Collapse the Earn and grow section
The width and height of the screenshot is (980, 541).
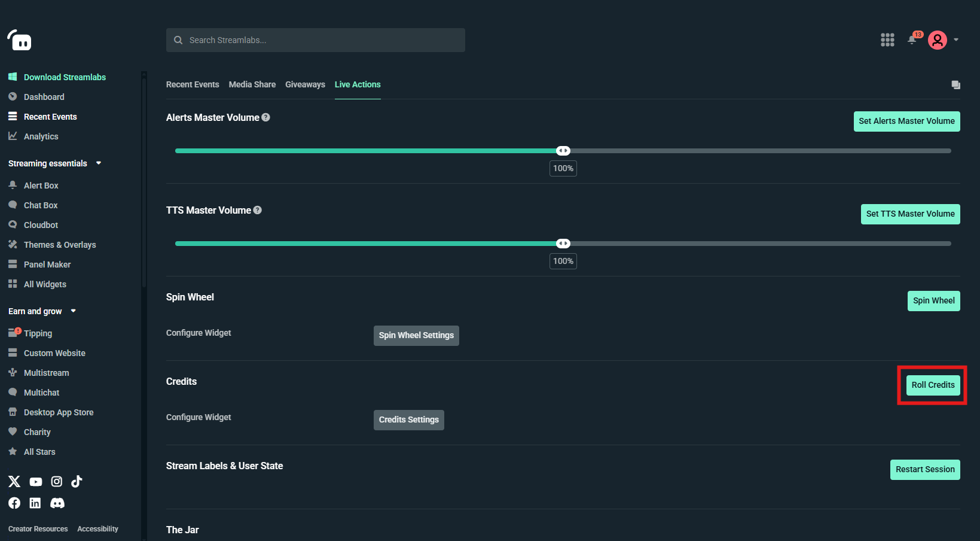pyautogui.click(x=74, y=311)
